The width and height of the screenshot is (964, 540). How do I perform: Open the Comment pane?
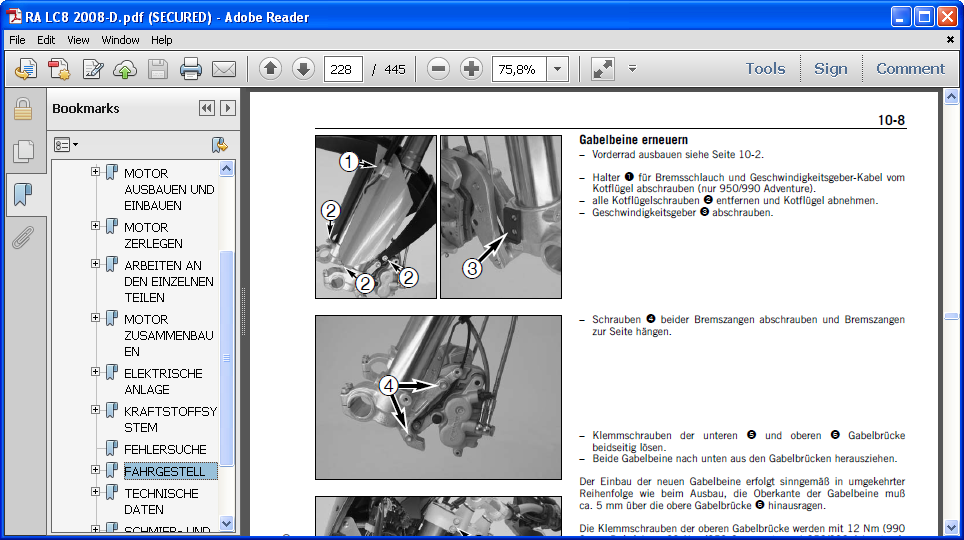[x=910, y=69]
